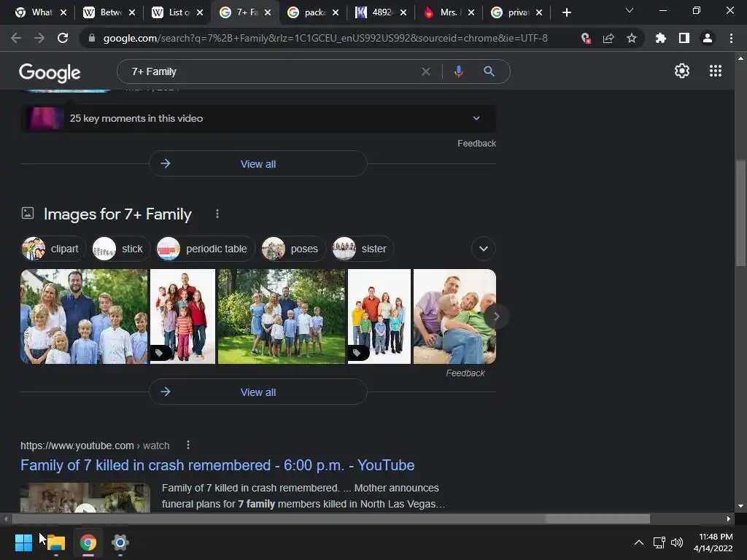Screen dimensions: 747x560
Task: Click View all under key moments
Action: click(258, 164)
